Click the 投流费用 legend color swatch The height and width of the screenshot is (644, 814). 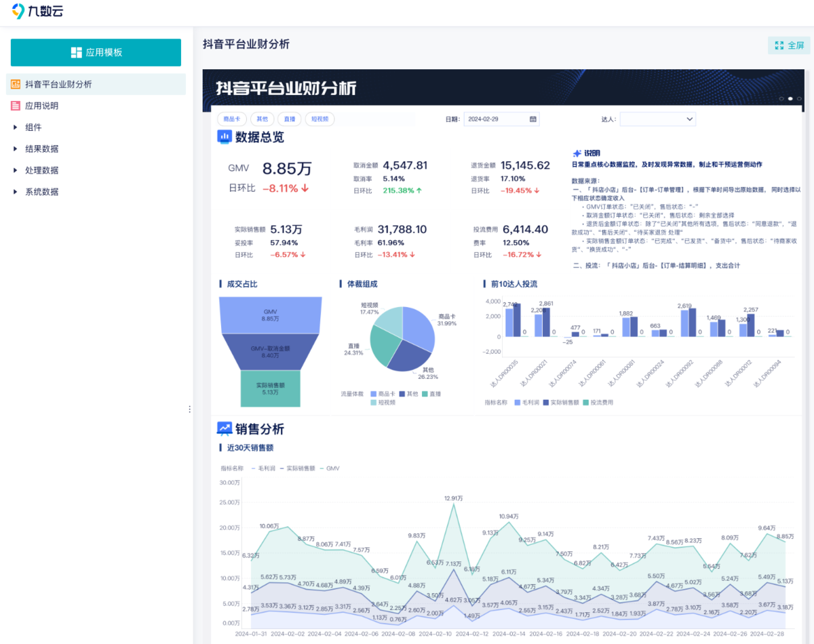586,403
